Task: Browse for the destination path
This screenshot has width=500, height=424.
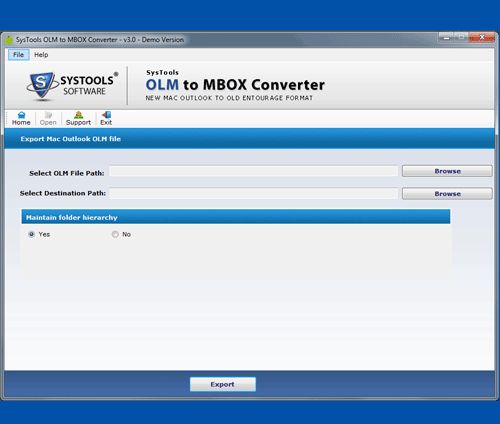Action: pyautogui.click(x=447, y=194)
